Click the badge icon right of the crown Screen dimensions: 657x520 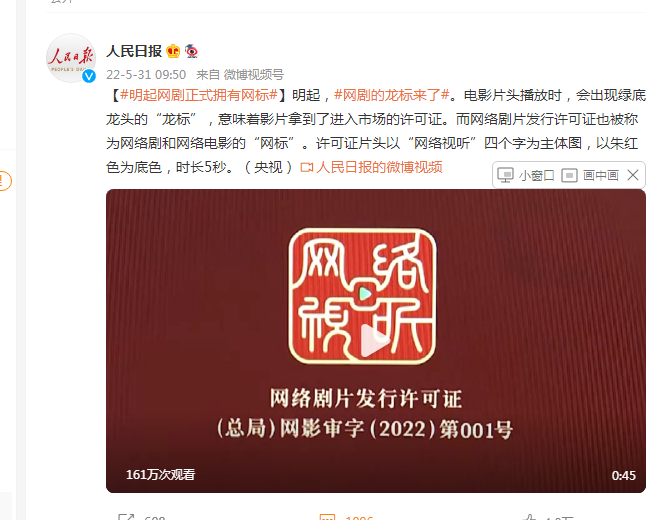(x=191, y=51)
